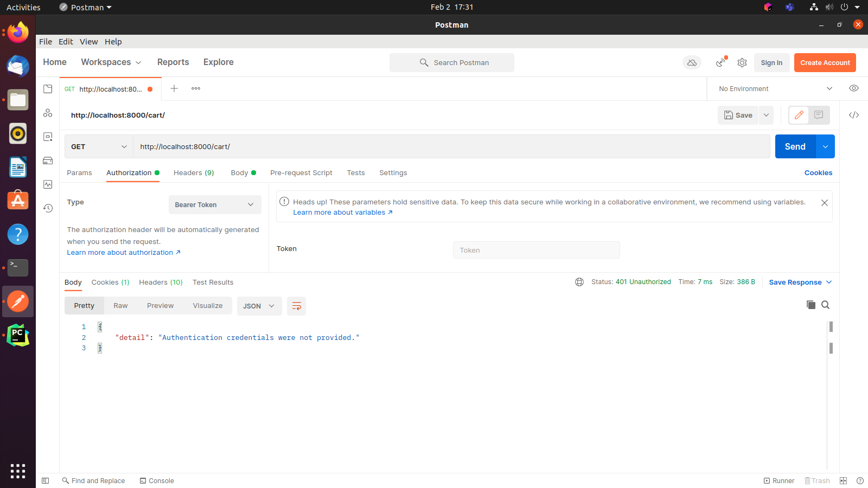Click inside the Token input field

[x=536, y=250]
